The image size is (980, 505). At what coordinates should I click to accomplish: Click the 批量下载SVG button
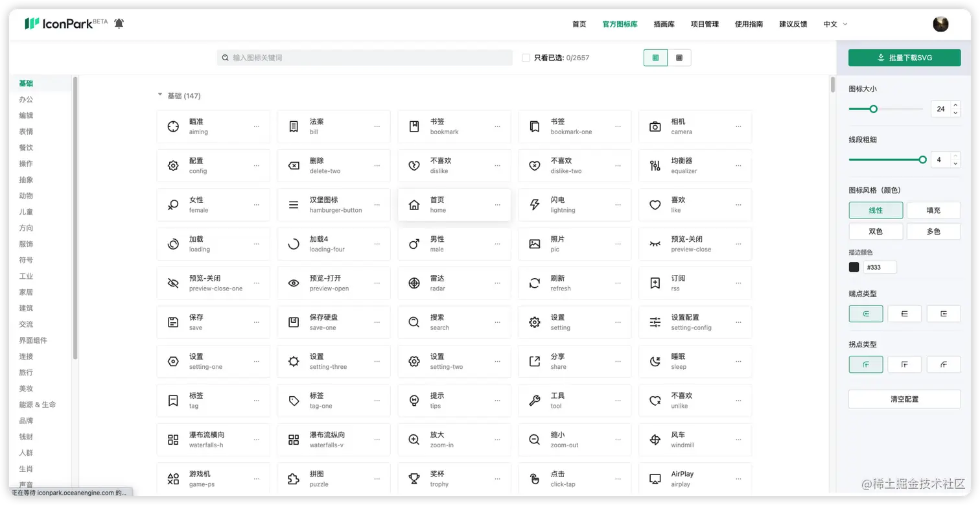pos(904,58)
